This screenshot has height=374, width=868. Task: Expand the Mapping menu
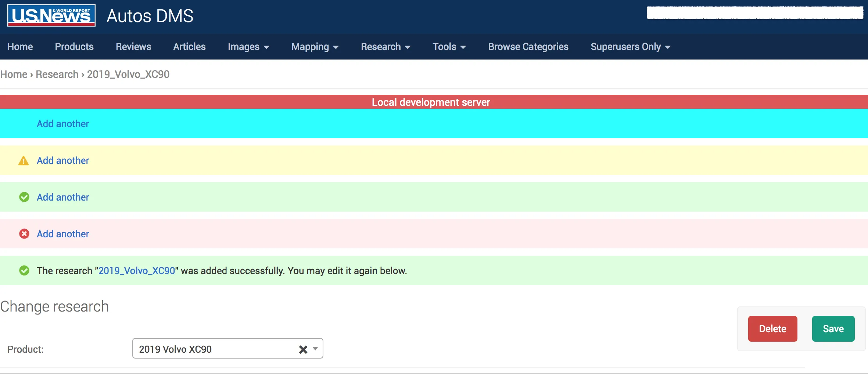click(x=315, y=47)
